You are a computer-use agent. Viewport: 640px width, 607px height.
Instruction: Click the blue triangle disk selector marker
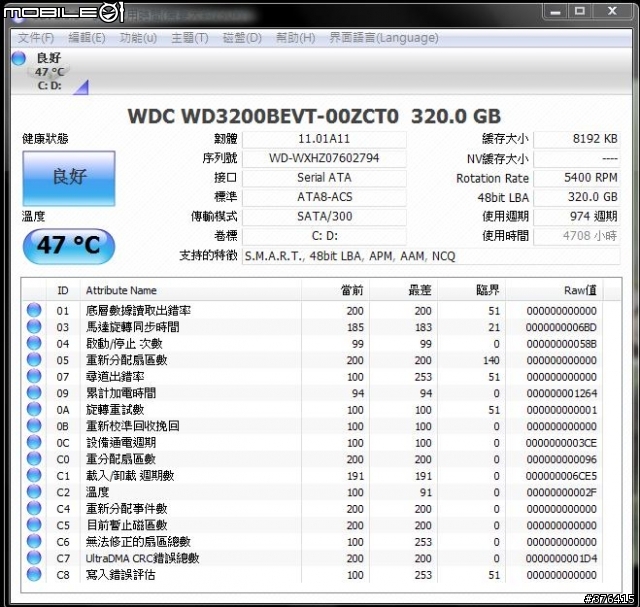pyautogui.click(x=81, y=87)
